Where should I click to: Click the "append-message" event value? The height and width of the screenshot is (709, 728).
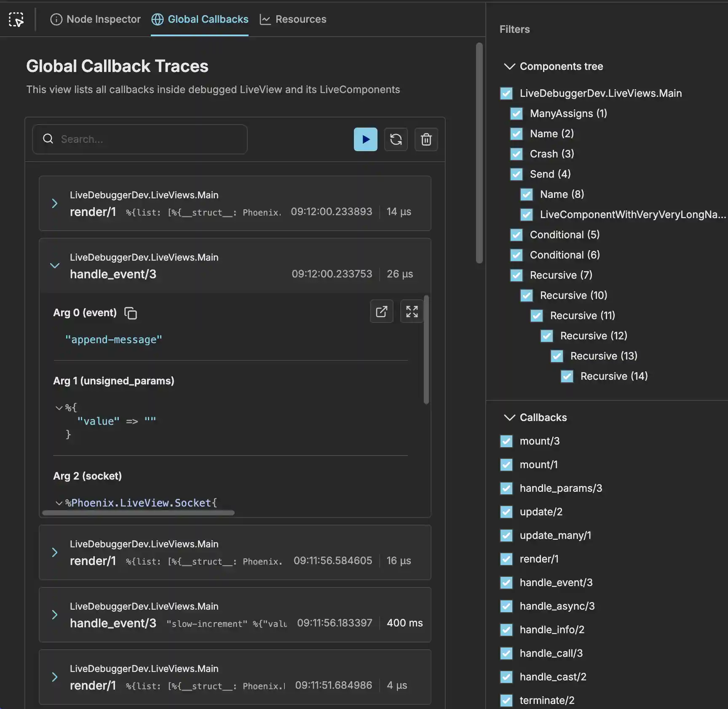(x=113, y=340)
